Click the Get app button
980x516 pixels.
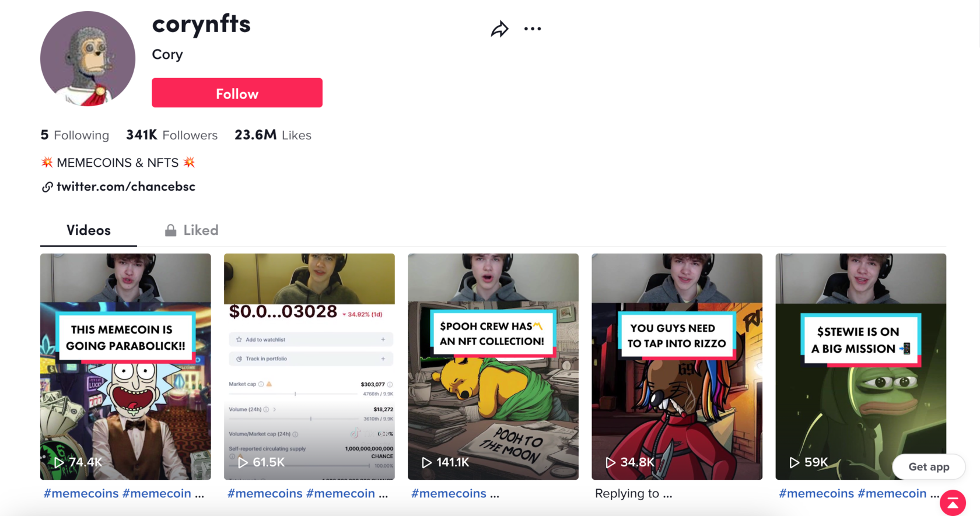(929, 466)
